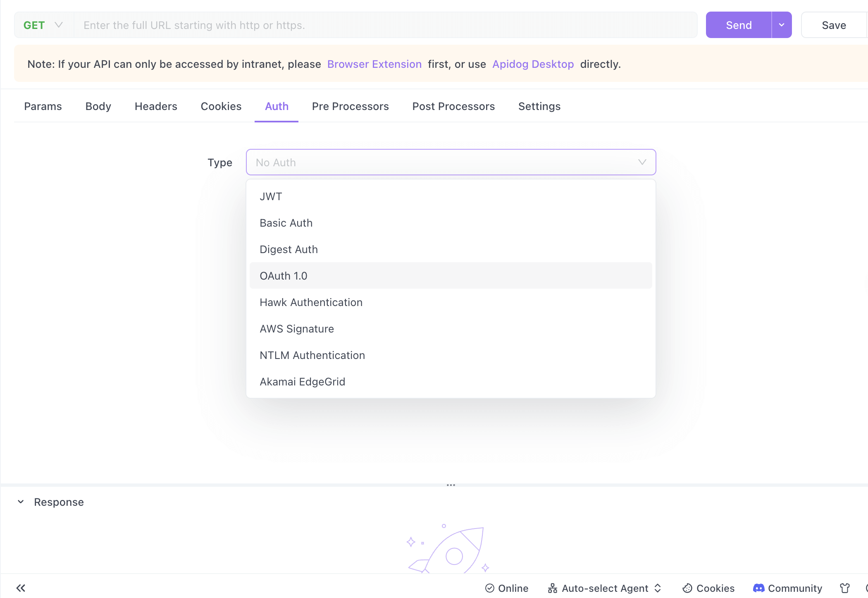
Task: Open the Discord Community link
Action: [x=787, y=588]
